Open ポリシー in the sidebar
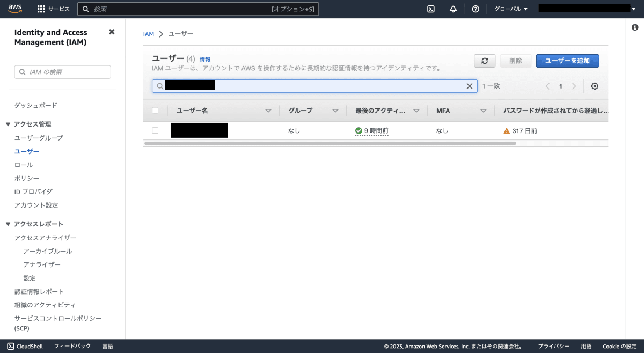The width and height of the screenshot is (644, 353). (27, 178)
